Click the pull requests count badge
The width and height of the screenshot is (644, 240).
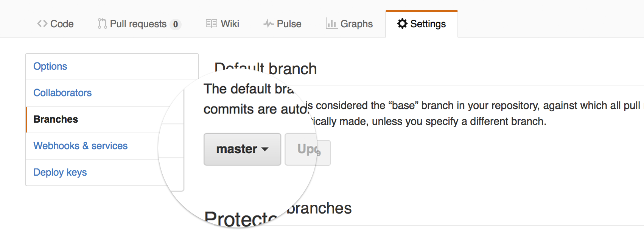176,24
